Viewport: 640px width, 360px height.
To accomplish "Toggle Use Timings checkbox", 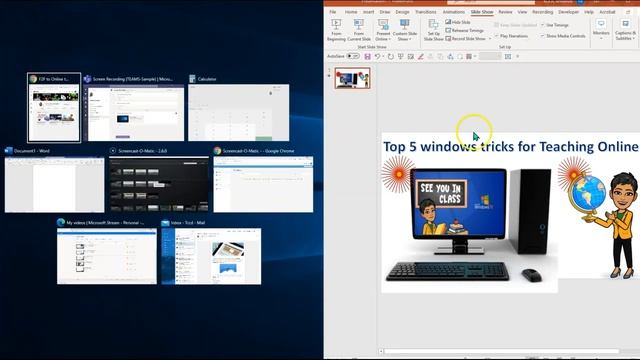I will pos(542,25).
